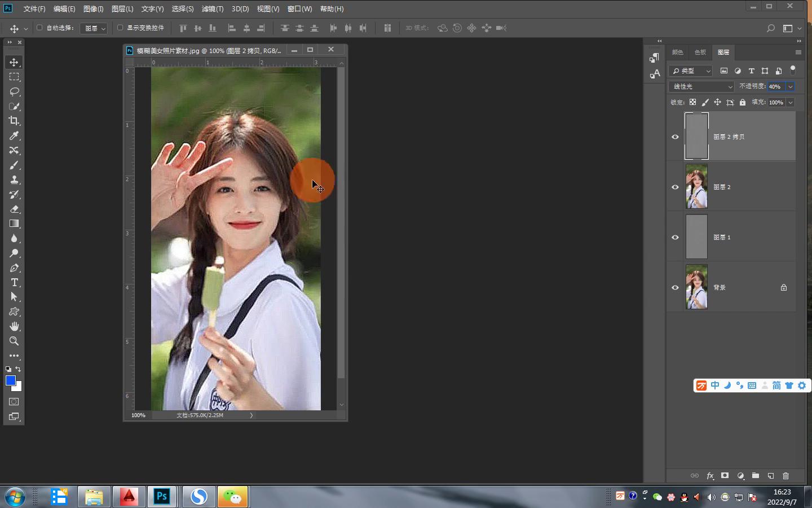Click the add layer style fx icon
The height and width of the screenshot is (508, 812).
coord(710,476)
